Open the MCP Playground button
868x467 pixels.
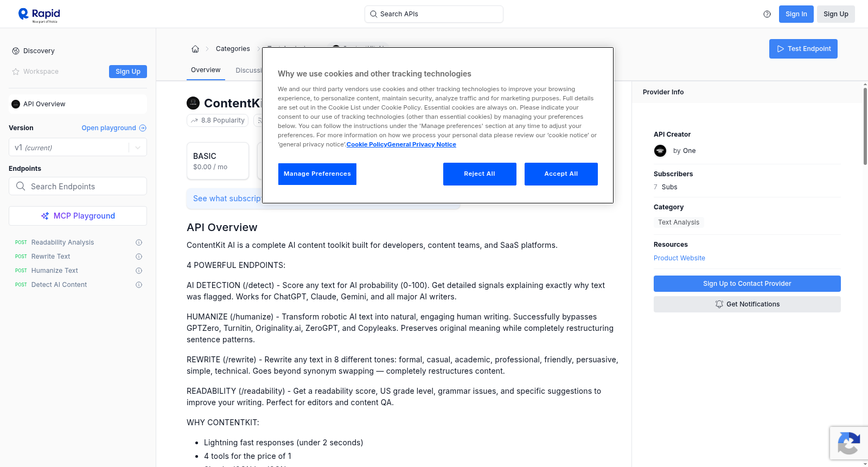click(x=78, y=216)
